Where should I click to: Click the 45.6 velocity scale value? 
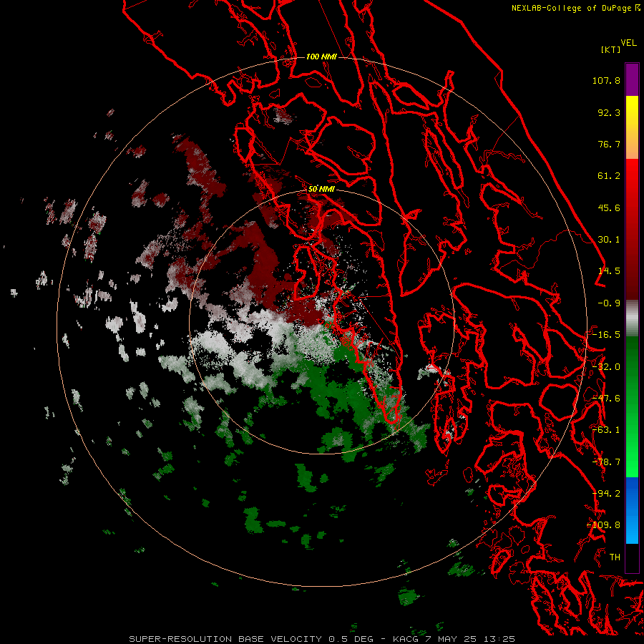(609, 208)
